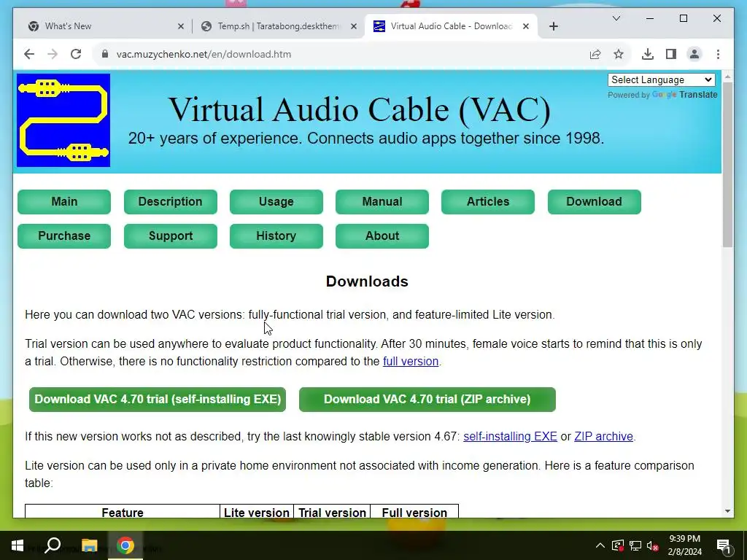
Task: Close the What's New tab
Action: point(181,26)
